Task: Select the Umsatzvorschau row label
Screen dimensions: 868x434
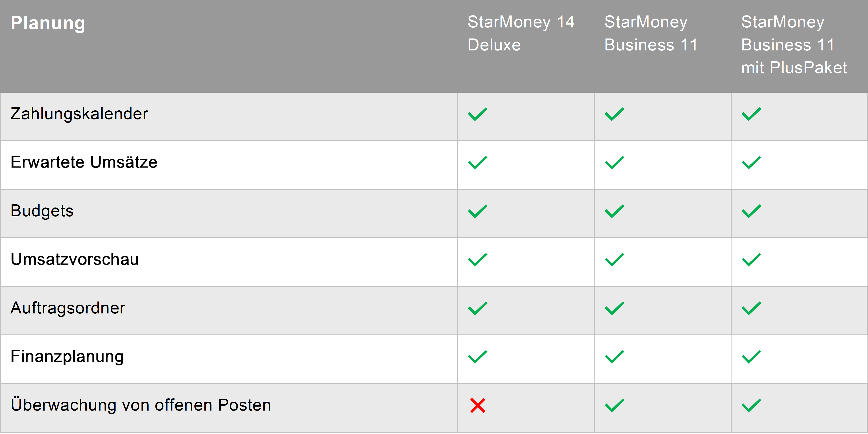Action: pos(74,259)
